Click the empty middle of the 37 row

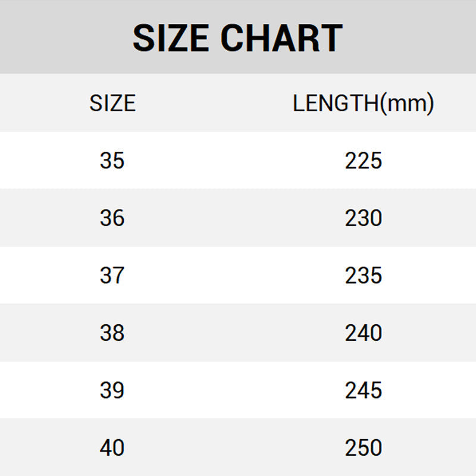238,275
